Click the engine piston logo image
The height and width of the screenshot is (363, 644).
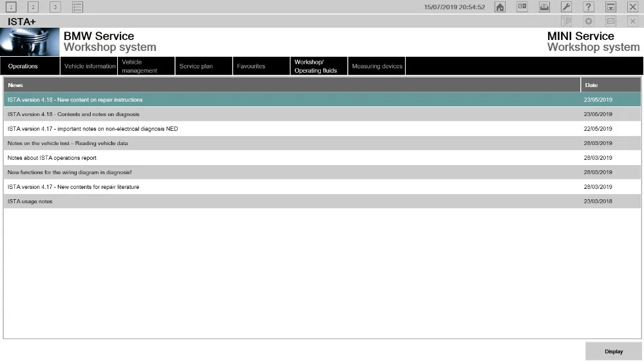(x=30, y=42)
